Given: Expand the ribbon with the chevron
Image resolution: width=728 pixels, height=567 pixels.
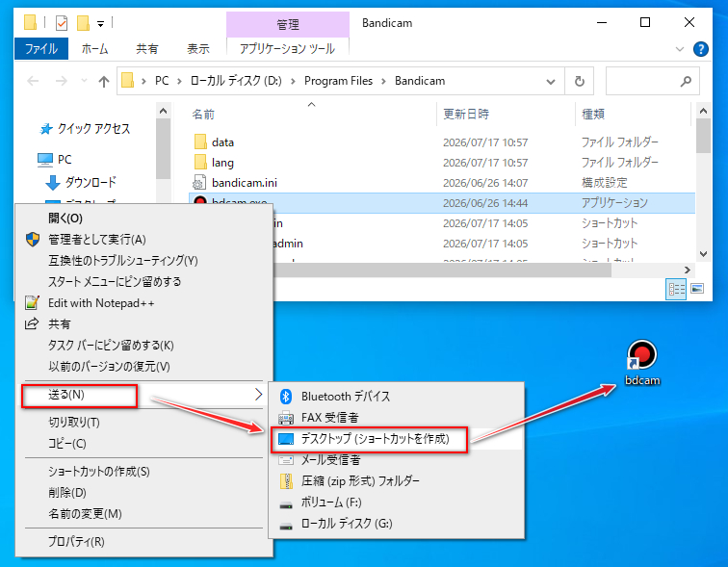Looking at the screenshot, I should (x=680, y=49).
